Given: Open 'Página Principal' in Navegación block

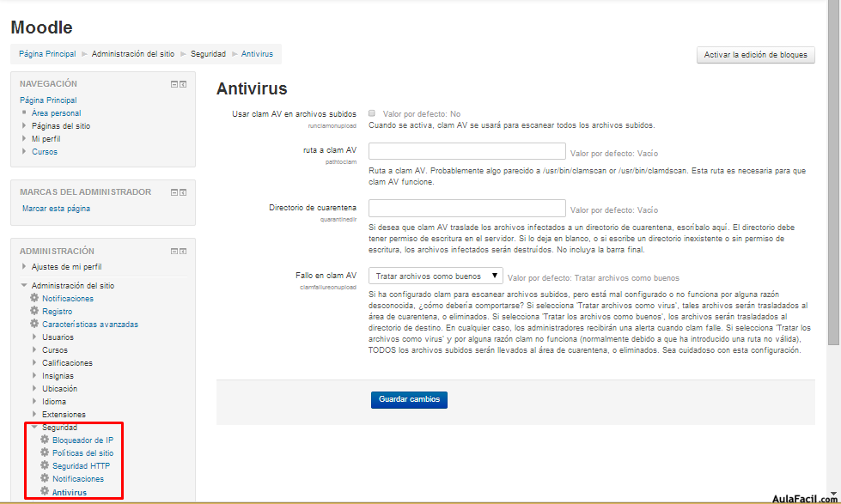Looking at the screenshot, I should click(x=48, y=100).
